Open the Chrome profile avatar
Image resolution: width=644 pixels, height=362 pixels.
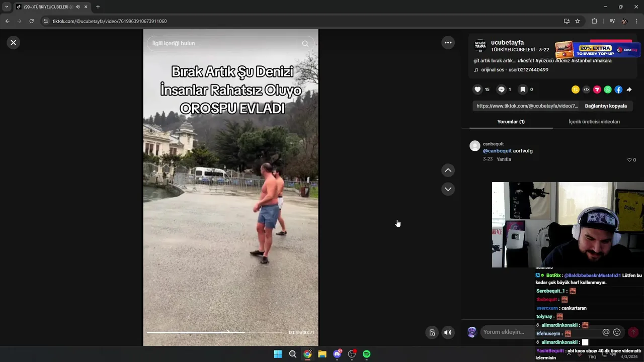pos(624,21)
